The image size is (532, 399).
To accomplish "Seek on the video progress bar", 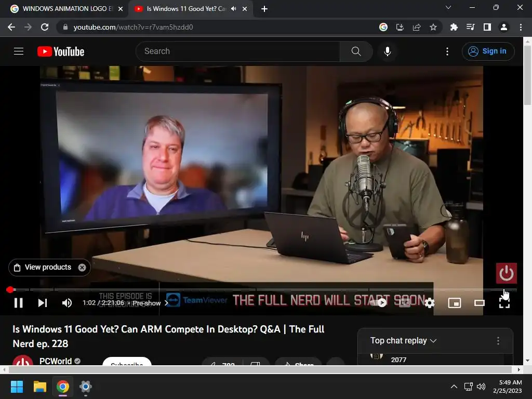I will 261,289.
